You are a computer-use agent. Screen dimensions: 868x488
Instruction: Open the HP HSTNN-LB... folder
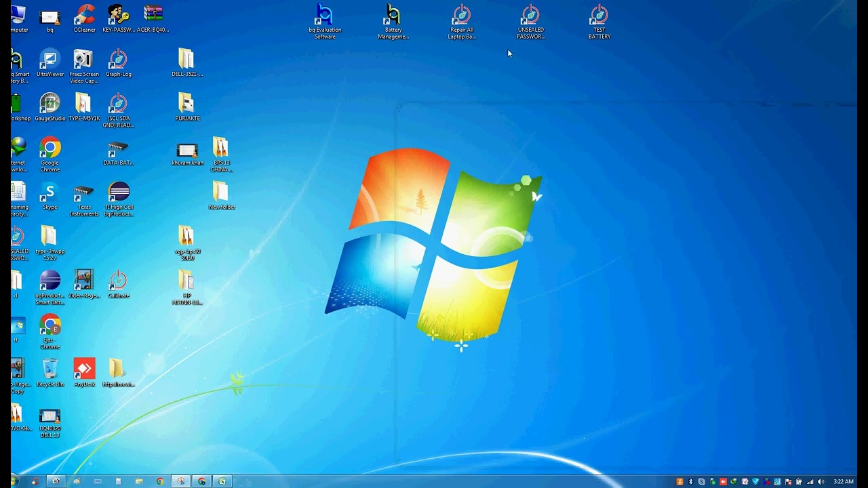coord(186,287)
